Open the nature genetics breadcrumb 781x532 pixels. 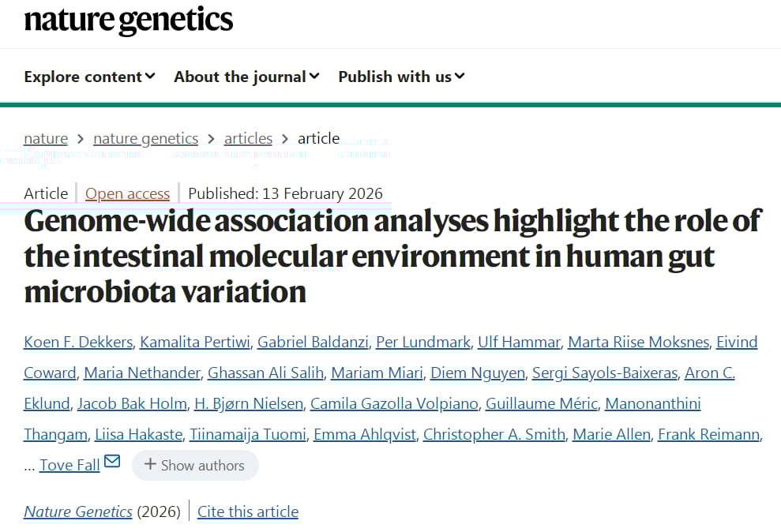[145, 138]
